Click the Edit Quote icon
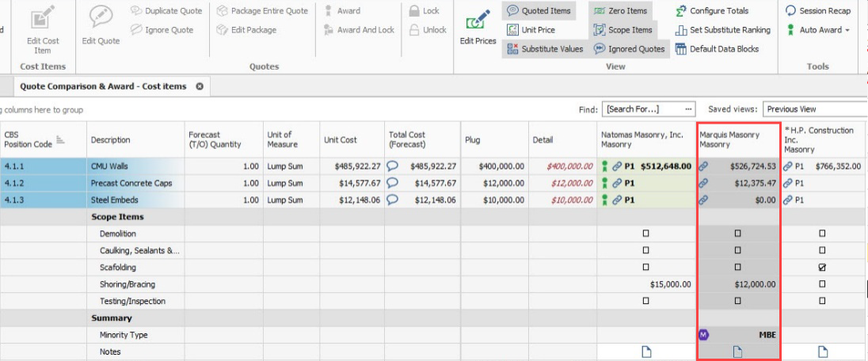Image resolution: width=868 pixels, height=361 pixels. (100, 18)
